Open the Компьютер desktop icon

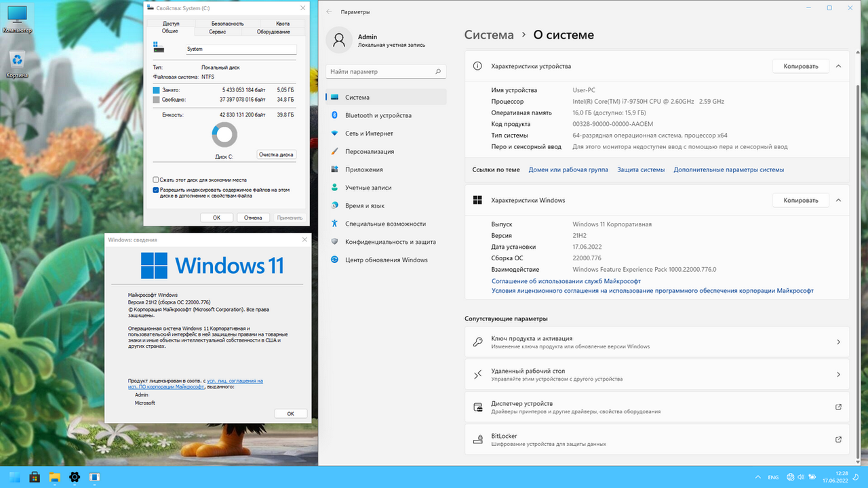tap(17, 20)
